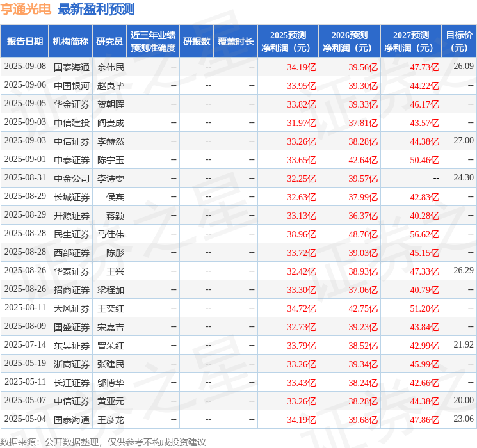Click the date cell 2025-07-14
Screen dimensions: 477x448
tap(25, 344)
